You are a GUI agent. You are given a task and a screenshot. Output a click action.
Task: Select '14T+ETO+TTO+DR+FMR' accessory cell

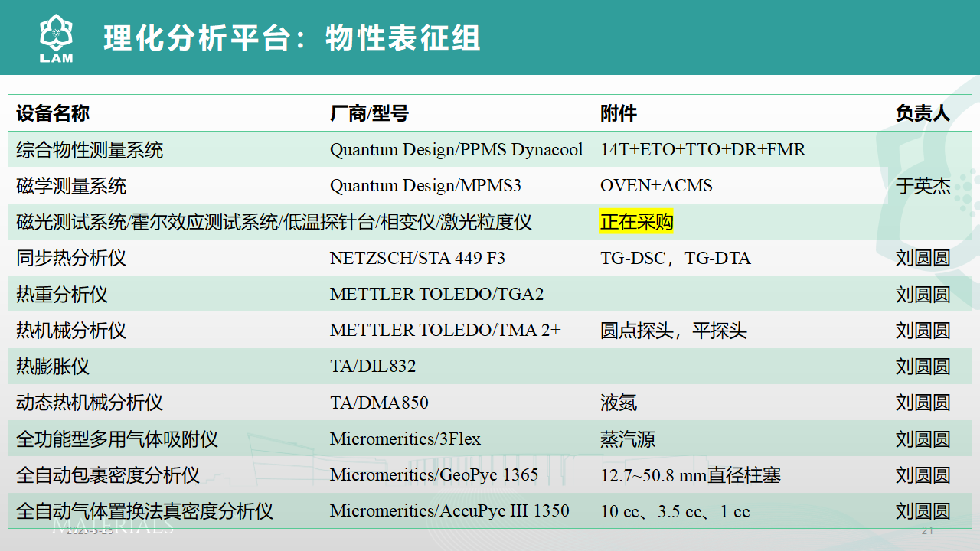(x=703, y=149)
